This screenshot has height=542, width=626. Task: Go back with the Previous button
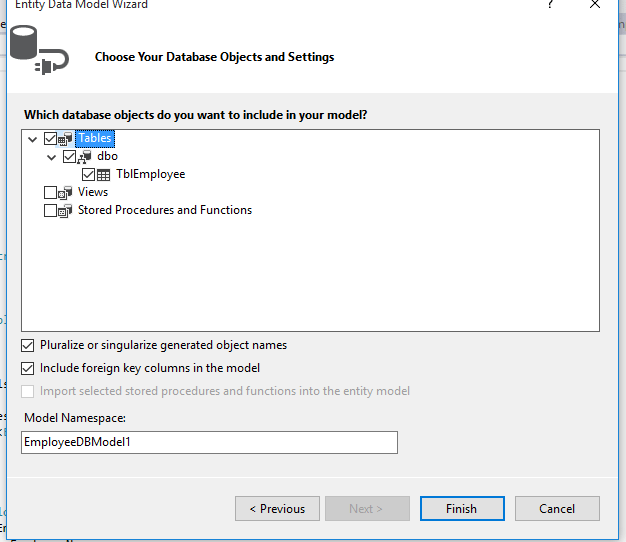coord(277,508)
